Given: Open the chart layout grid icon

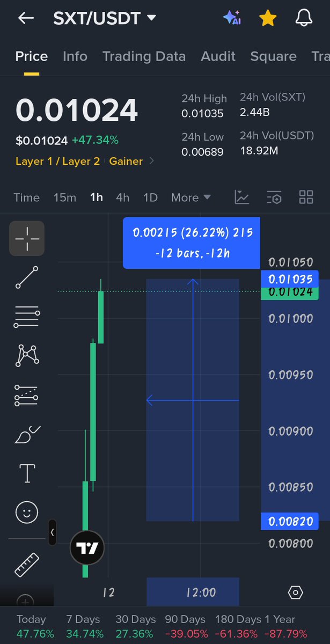Looking at the screenshot, I should (306, 197).
